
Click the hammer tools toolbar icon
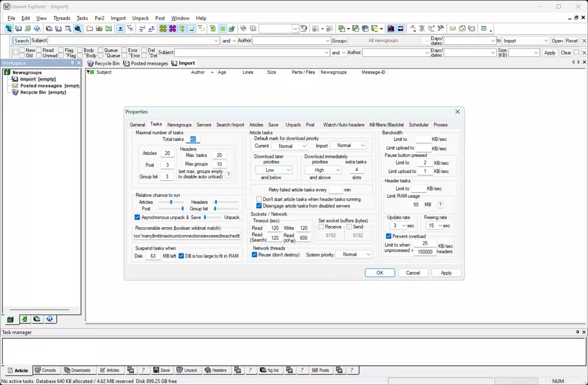point(441,29)
